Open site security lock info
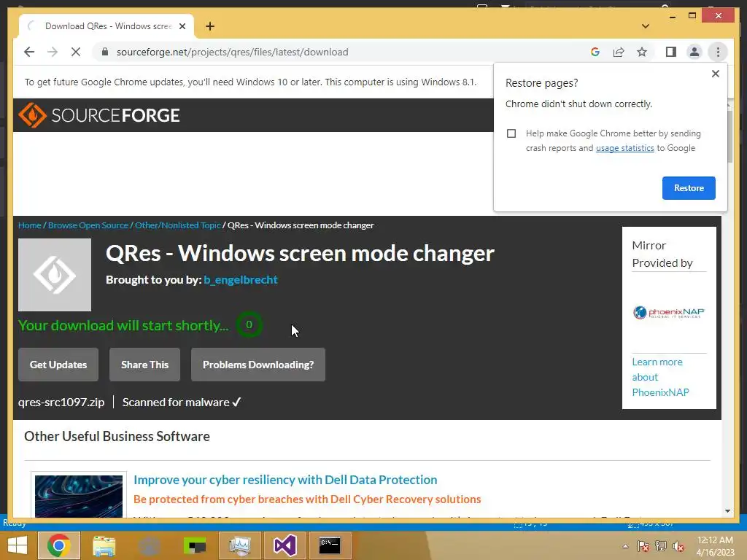Image resolution: width=747 pixels, height=560 pixels. (x=105, y=52)
